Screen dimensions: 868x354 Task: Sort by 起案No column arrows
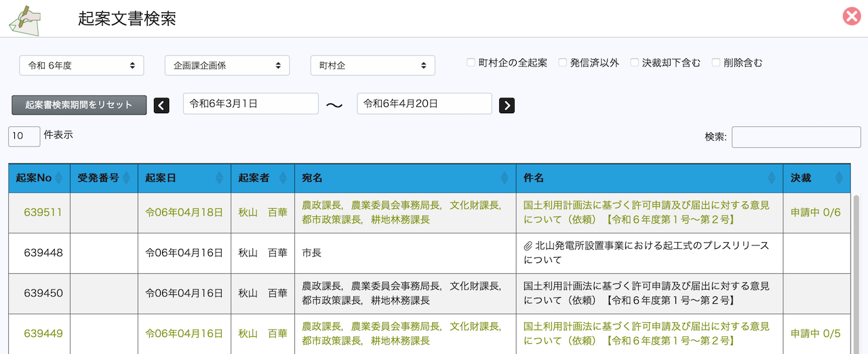click(58, 178)
